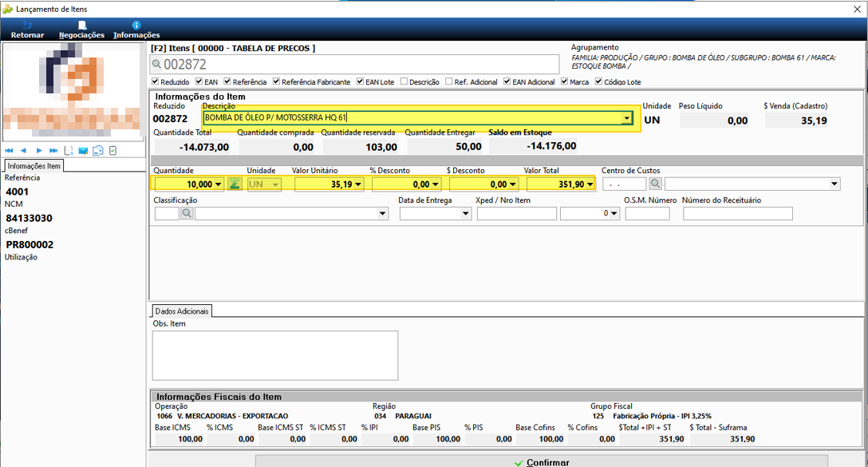Open the Data de Entrega date dropdown
The width and height of the screenshot is (868, 467).
pos(466,213)
